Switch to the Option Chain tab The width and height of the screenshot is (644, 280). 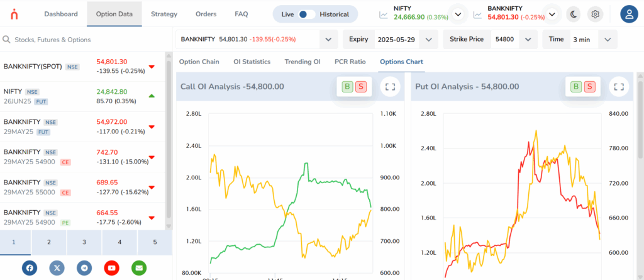(x=199, y=62)
